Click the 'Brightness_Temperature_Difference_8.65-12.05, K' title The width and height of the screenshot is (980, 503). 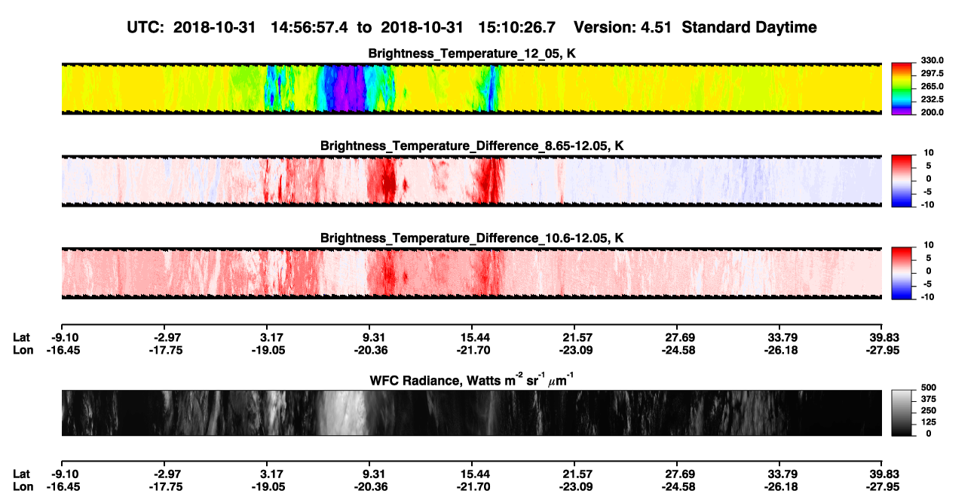click(472, 146)
